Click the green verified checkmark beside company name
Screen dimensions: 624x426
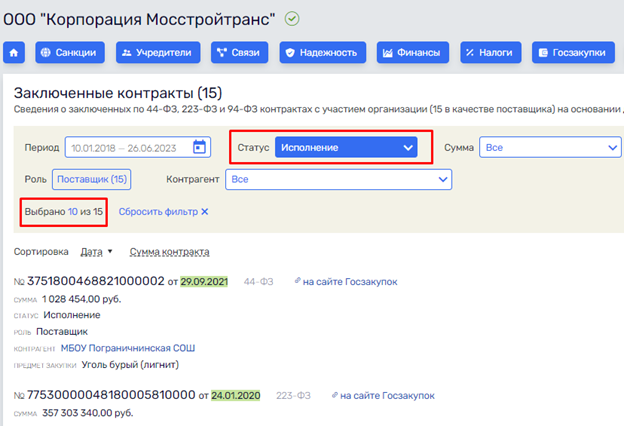point(292,19)
